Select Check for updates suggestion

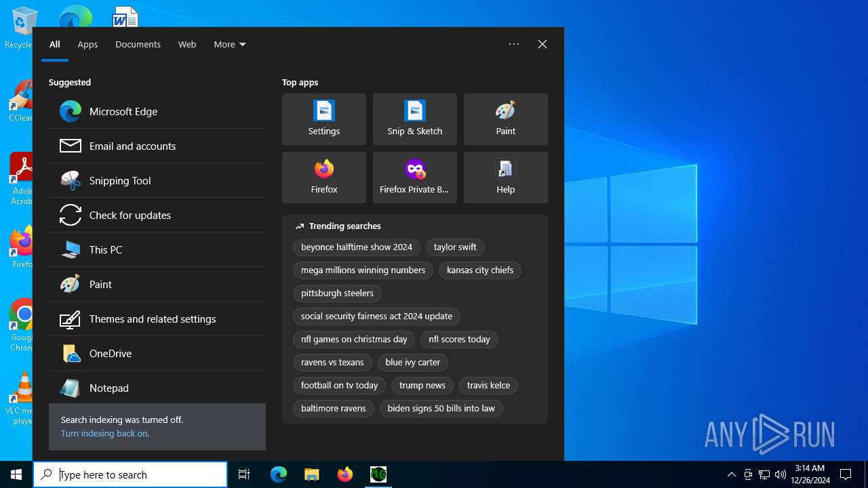[x=157, y=215]
